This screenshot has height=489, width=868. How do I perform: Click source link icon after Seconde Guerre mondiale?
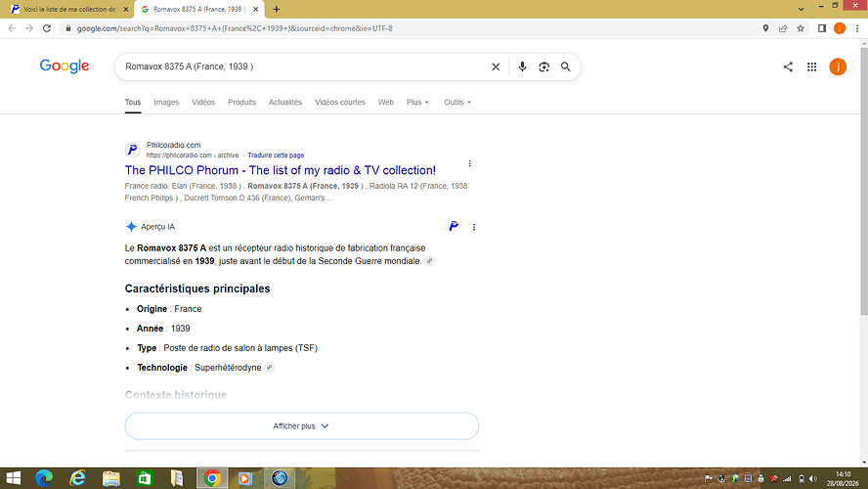[429, 261]
